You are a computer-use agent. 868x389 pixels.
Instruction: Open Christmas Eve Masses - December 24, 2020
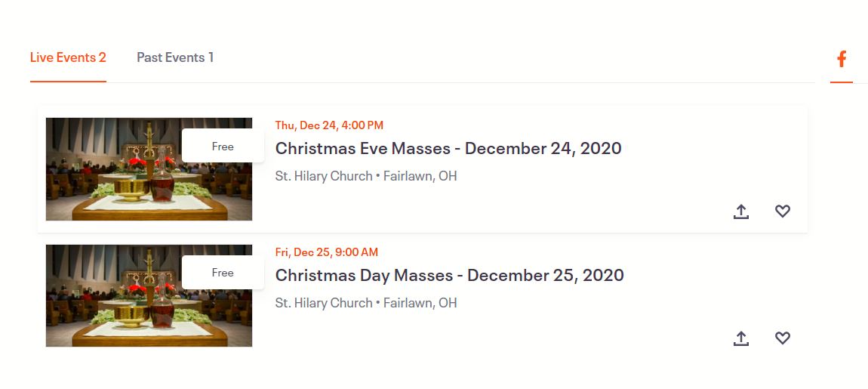(x=448, y=148)
